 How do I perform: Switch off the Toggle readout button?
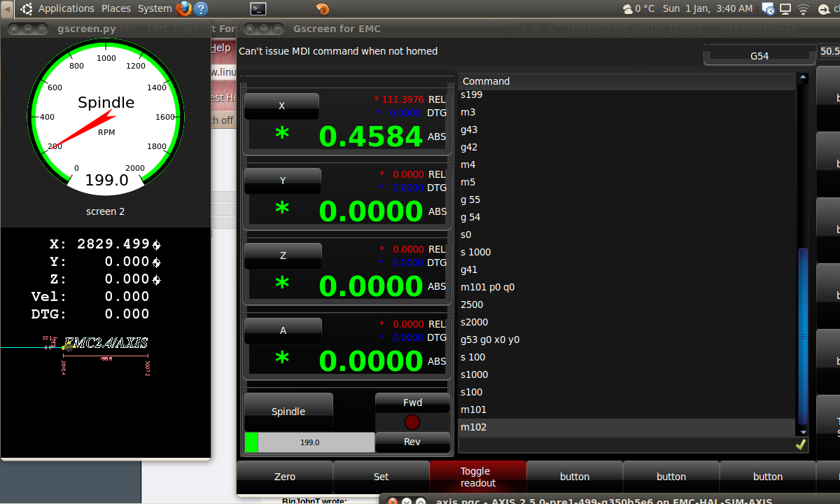477,477
